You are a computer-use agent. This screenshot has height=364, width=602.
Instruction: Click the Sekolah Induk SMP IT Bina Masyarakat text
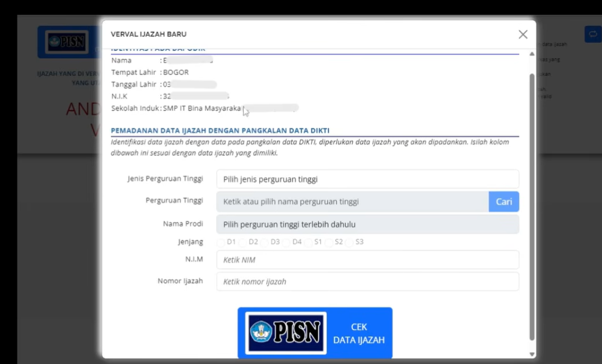[x=202, y=108]
